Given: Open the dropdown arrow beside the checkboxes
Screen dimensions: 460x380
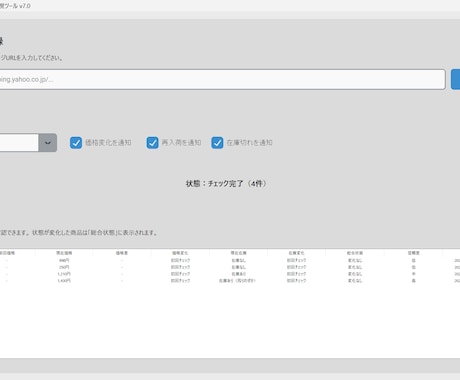Looking at the screenshot, I should pyautogui.click(x=48, y=143).
